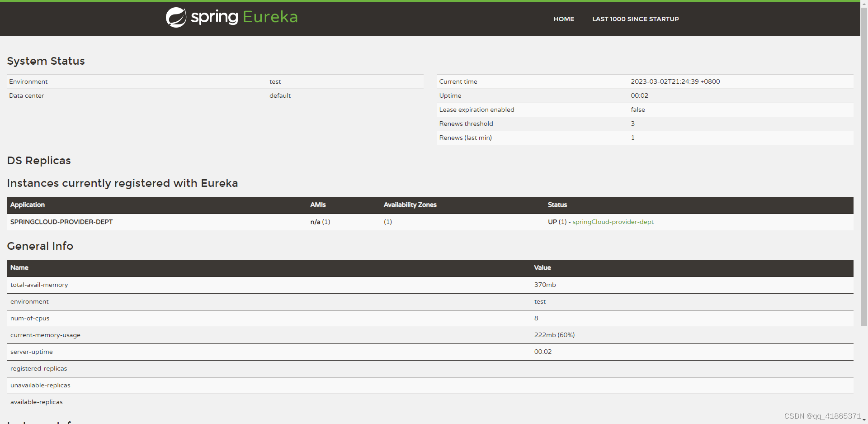Viewport: 868px width, 424px height.
Task: Click 'test' value in General Info table
Action: pos(540,301)
